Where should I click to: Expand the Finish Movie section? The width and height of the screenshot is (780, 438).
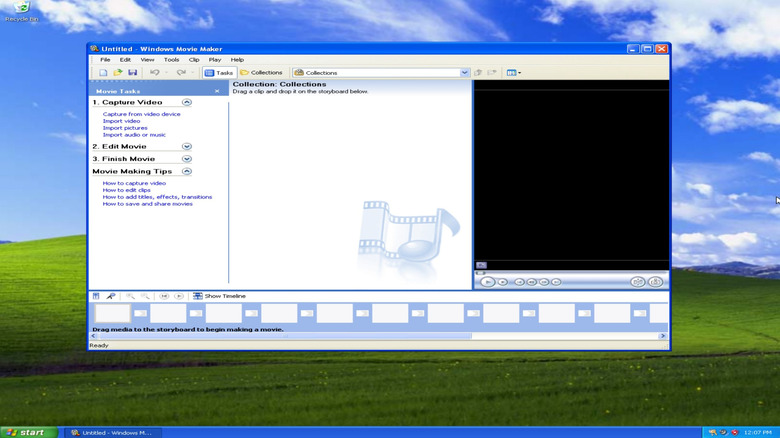click(187, 159)
